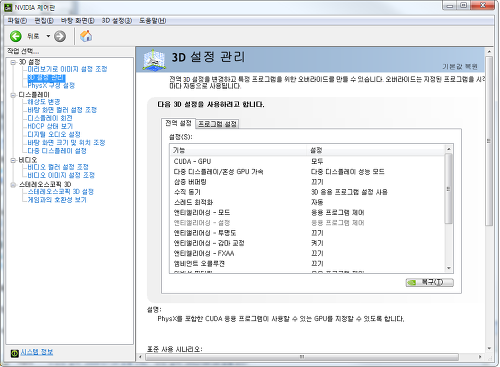Click the NVIDIA title bar icon

(x=8, y=7)
